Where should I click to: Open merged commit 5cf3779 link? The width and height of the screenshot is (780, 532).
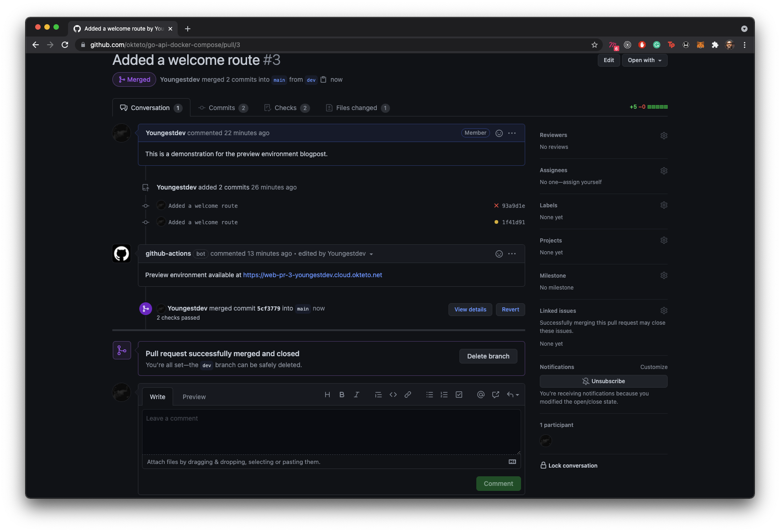(269, 309)
